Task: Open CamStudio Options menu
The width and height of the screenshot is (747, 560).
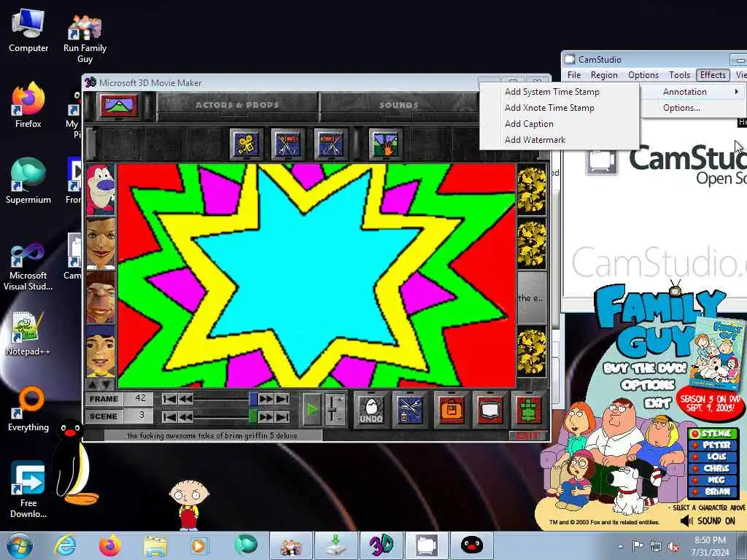Action: pos(643,75)
